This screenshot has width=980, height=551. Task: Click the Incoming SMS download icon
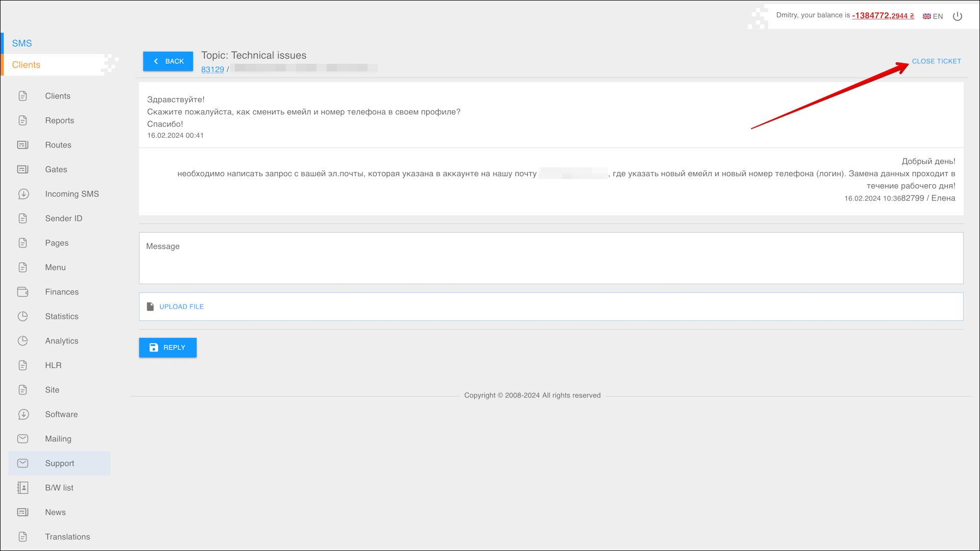click(23, 194)
